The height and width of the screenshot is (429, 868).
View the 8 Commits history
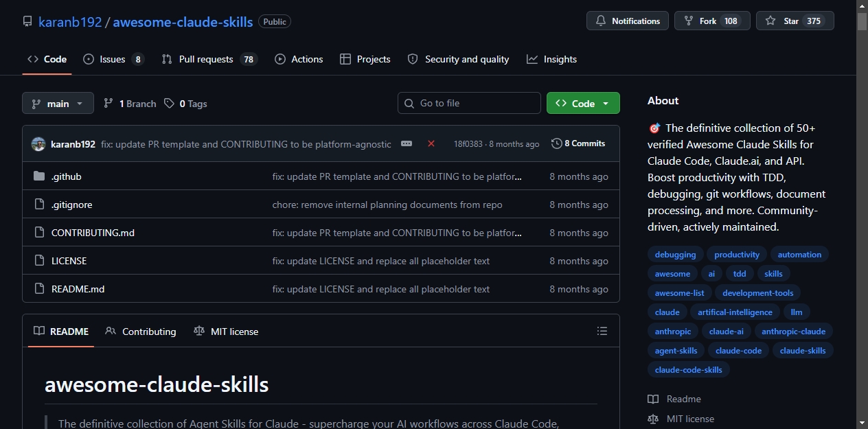(x=578, y=143)
